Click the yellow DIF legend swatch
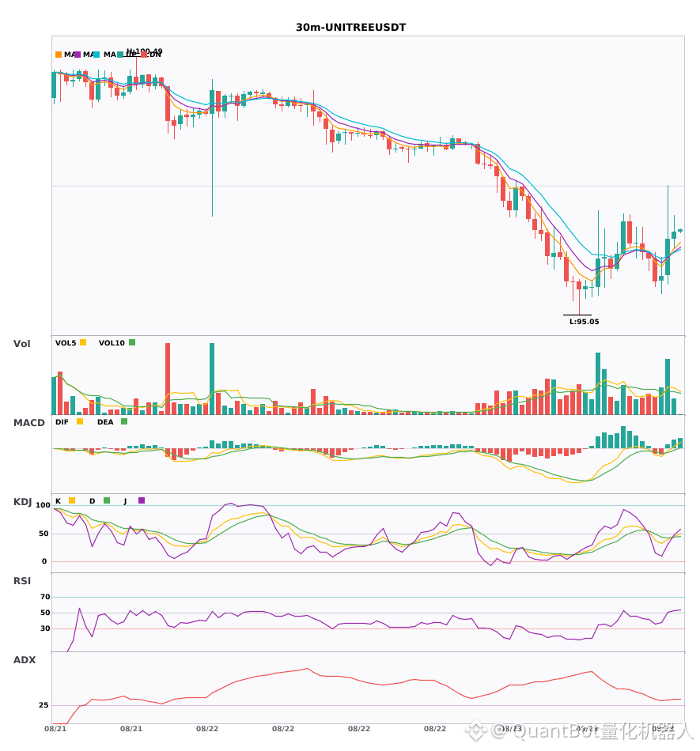This screenshot has width=700, height=751. [x=80, y=421]
